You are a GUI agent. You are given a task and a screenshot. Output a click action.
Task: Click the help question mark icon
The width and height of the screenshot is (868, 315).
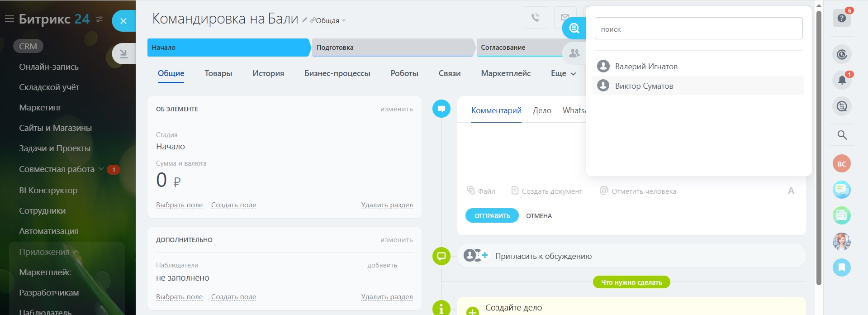pos(842,18)
